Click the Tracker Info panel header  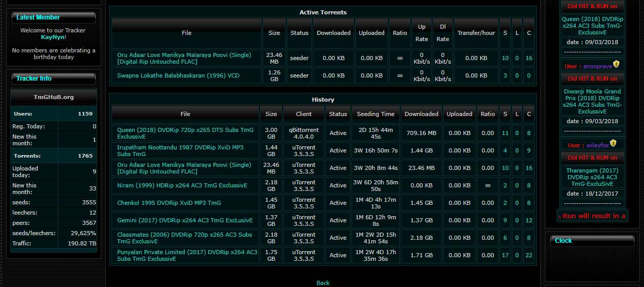53,79
